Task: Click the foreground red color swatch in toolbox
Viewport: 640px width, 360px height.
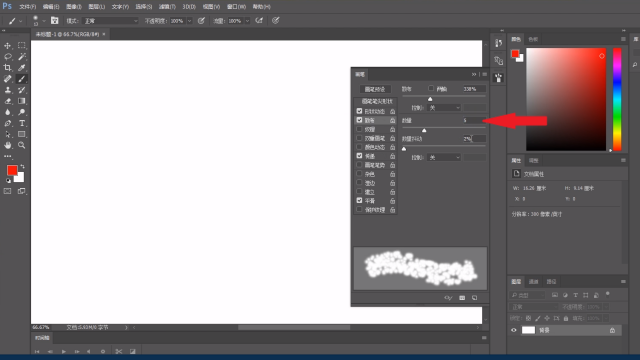Action: (x=12, y=170)
